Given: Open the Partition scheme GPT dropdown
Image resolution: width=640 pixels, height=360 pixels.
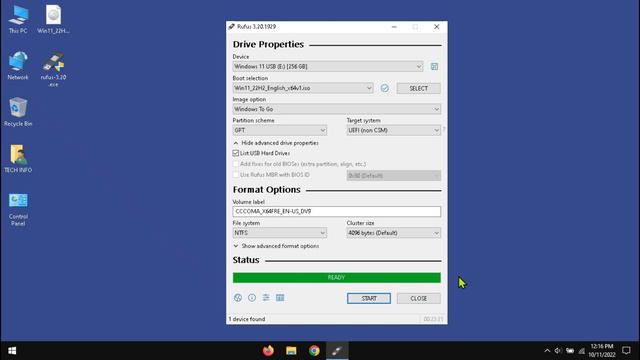Looking at the screenshot, I should 280,130.
